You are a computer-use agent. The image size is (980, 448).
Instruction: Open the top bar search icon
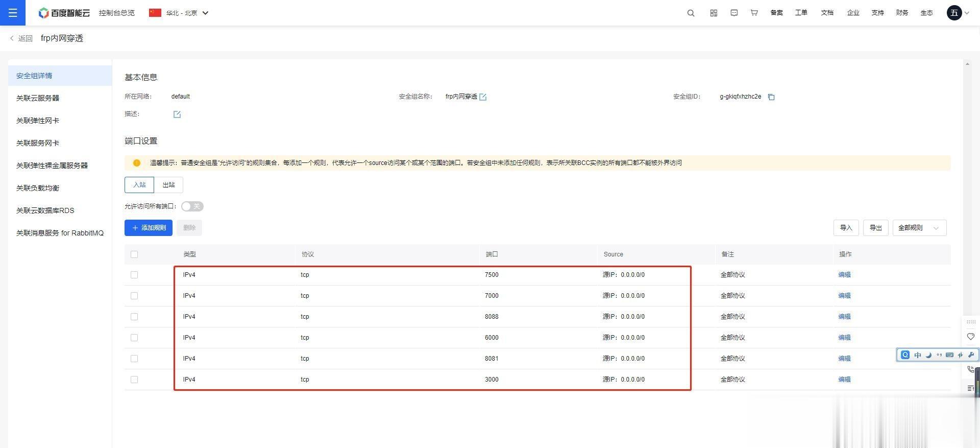point(691,13)
